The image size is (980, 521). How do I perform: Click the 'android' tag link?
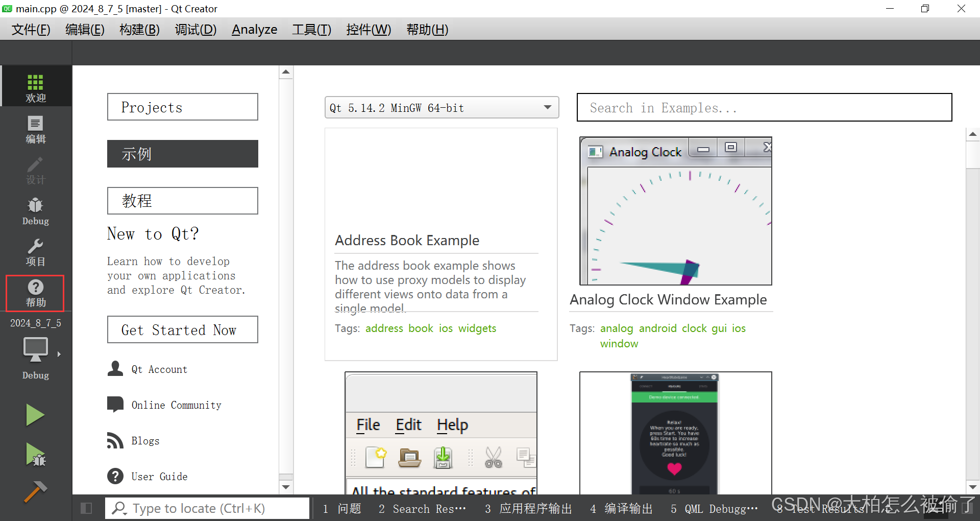point(658,328)
